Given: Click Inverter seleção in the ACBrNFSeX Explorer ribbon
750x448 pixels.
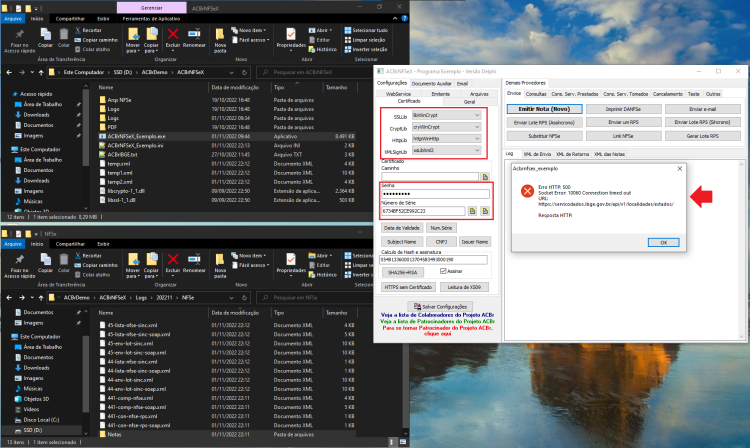Looking at the screenshot, I should [366, 49].
